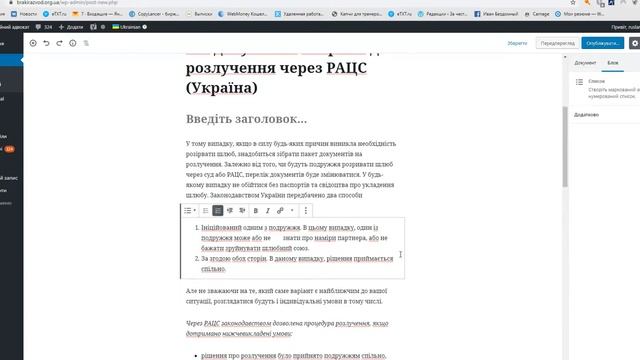This screenshot has height=360, width=640.
Task: Open block navigation in the top toolbar
Action: click(86, 43)
